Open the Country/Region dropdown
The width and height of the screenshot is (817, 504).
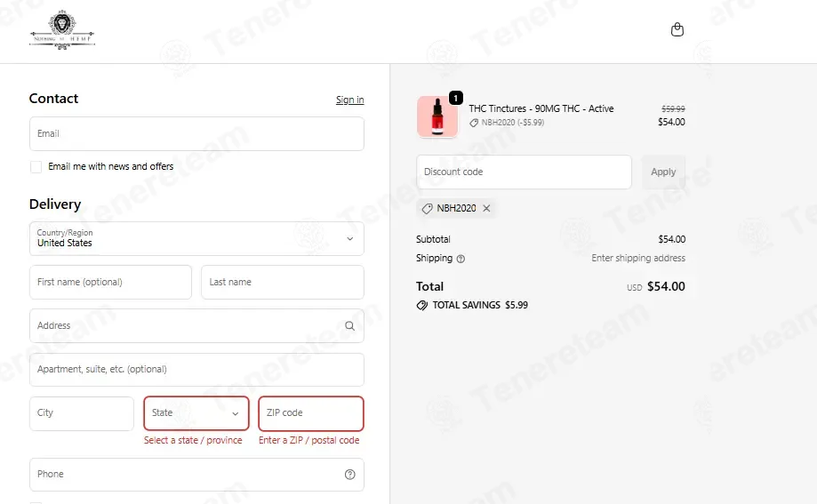click(196, 239)
